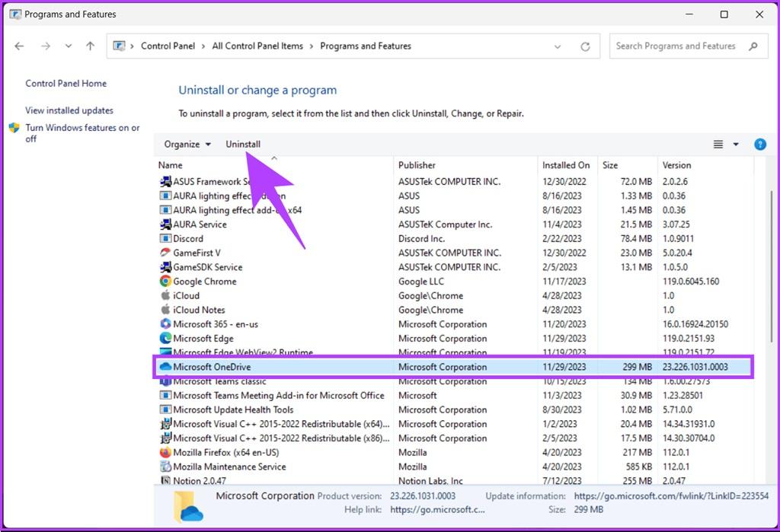Refresh the Programs and Features list
This screenshot has height=532, width=780.
click(x=586, y=46)
